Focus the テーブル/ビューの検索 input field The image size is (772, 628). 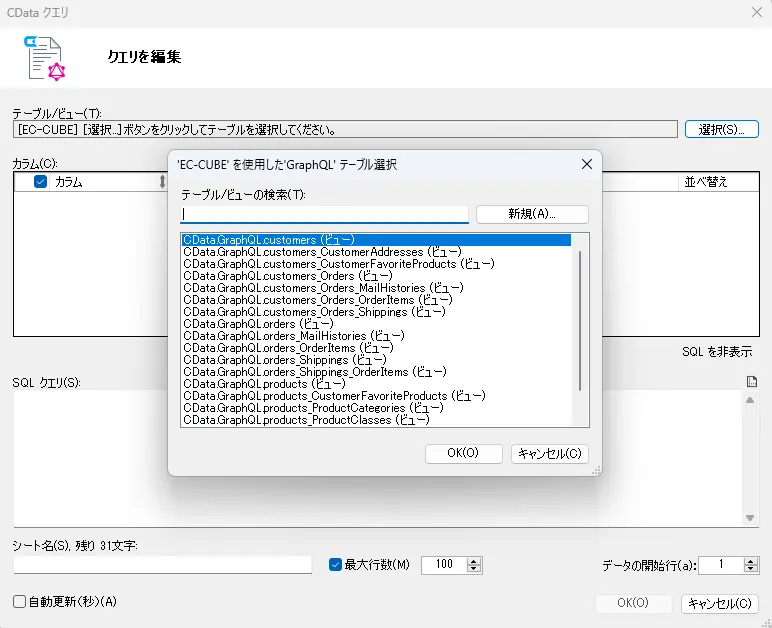324,214
